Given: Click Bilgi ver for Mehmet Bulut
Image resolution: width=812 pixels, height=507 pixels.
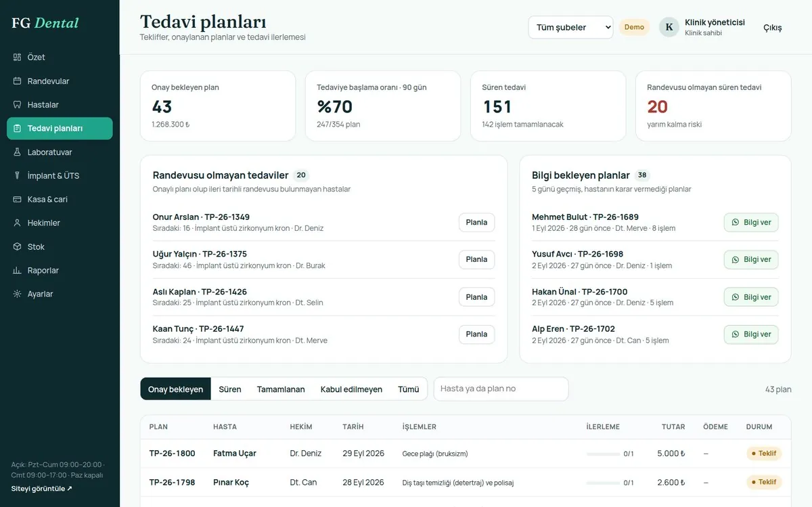Looking at the screenshot, I should pos(751,222).
